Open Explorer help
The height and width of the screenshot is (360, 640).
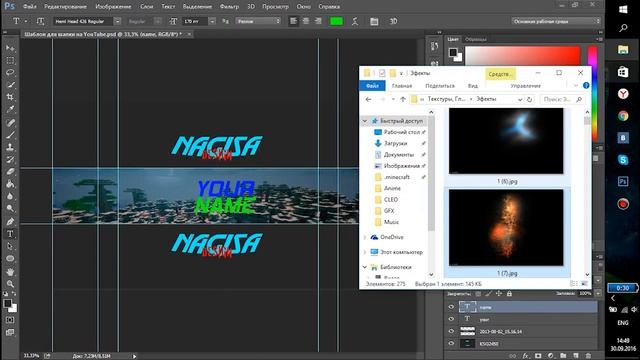[x=586, y=85]
